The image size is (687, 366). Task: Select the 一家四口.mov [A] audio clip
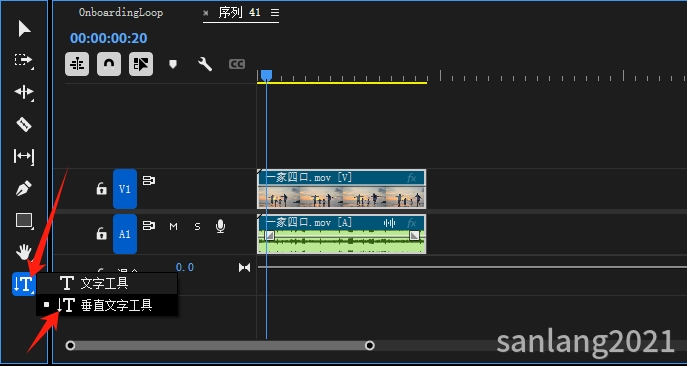pos(341,234)
